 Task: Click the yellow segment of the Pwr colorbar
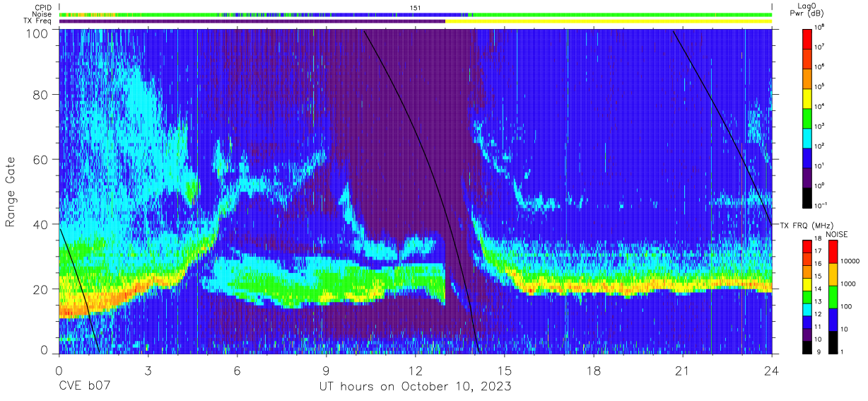click(807, 98)
